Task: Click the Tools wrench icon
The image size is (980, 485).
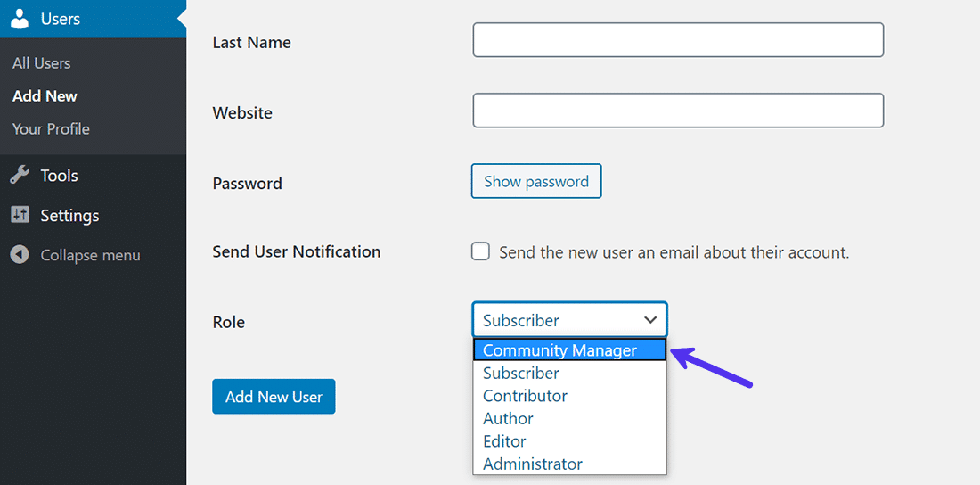Action: pos(20,176)
